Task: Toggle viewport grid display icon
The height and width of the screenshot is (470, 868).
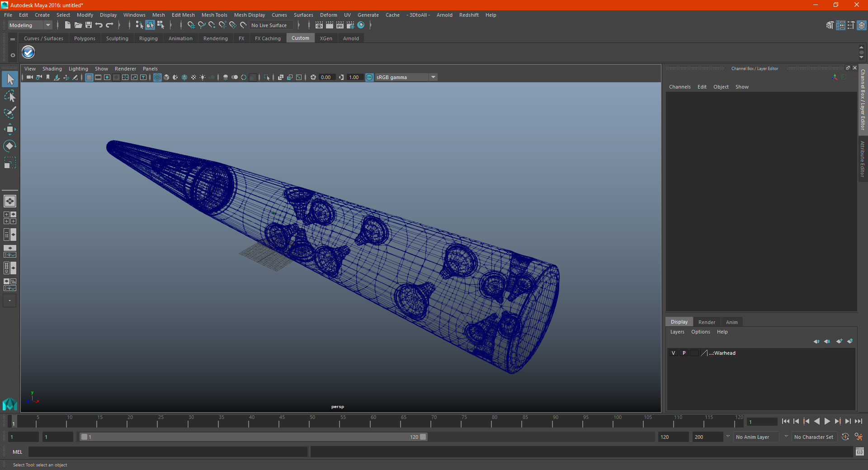Action: pyautogui.click(x=89, y=77)
